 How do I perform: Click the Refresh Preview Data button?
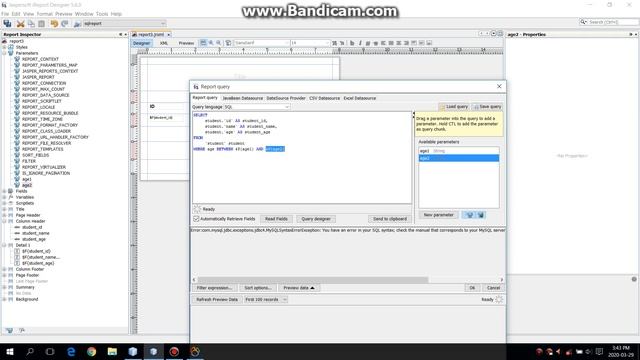217,300
